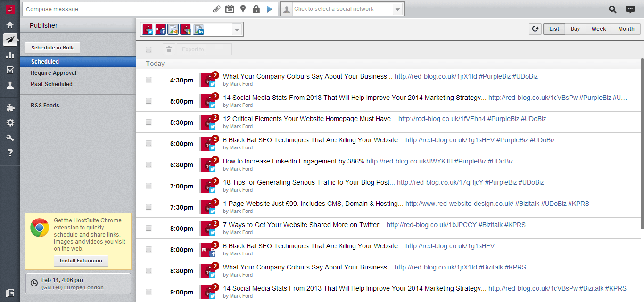Open the conversations speech bubble icon
Screen dimensions: 644x302
[630, 9]
